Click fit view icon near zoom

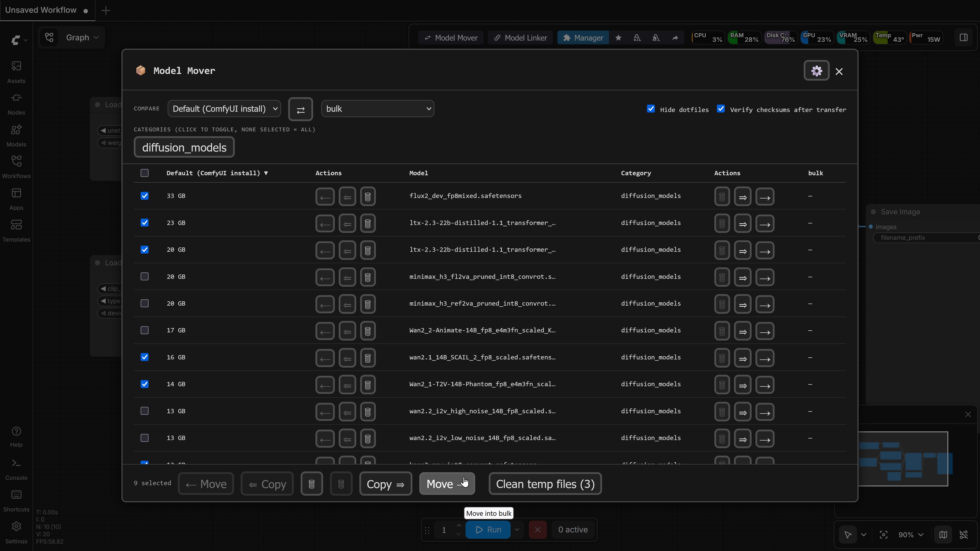click(883, 535)
